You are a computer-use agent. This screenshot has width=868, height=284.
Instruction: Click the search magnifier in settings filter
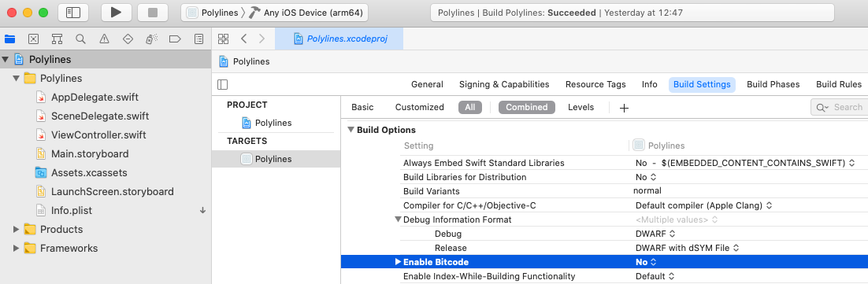(x=822, y=108)
